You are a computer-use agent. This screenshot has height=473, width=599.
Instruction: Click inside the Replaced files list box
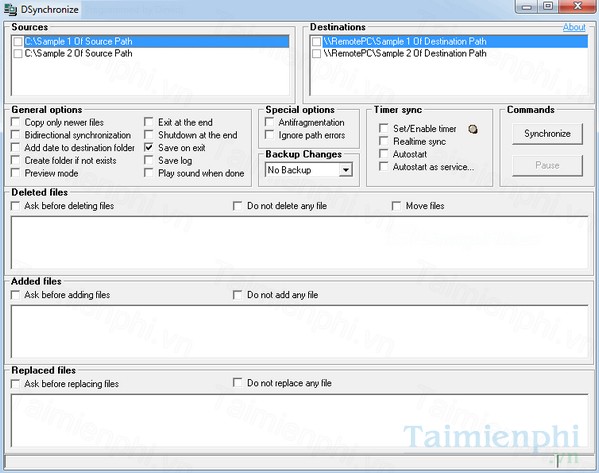tap(300, 420)
